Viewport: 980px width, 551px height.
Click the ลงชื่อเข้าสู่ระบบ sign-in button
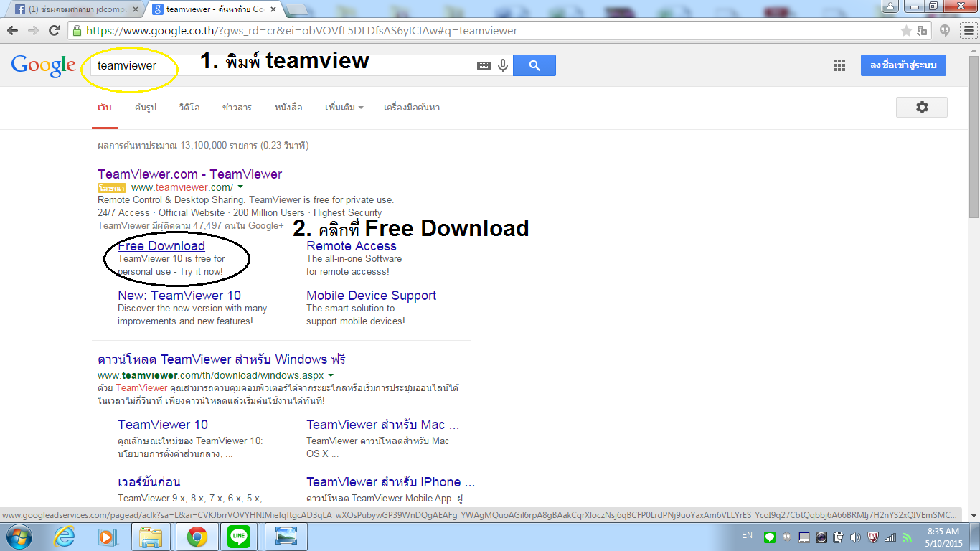(903, 65)
